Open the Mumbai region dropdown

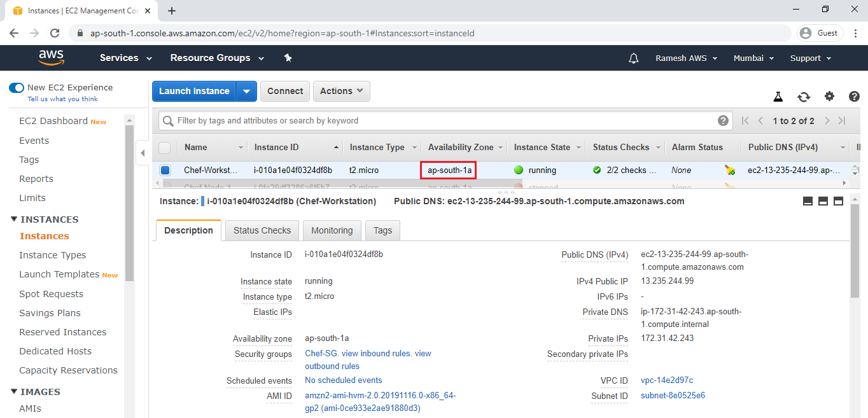pos(753,58)
